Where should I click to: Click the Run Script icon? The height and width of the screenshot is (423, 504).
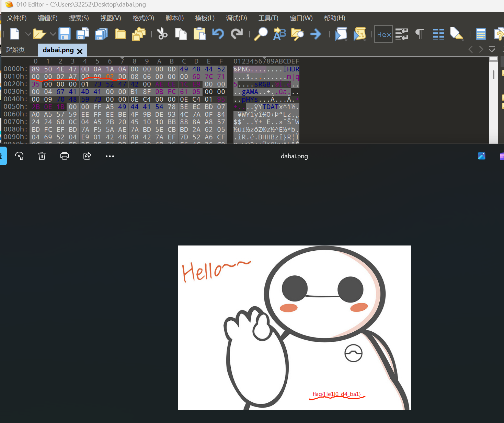pyautogui.click(x=341, y=34)
